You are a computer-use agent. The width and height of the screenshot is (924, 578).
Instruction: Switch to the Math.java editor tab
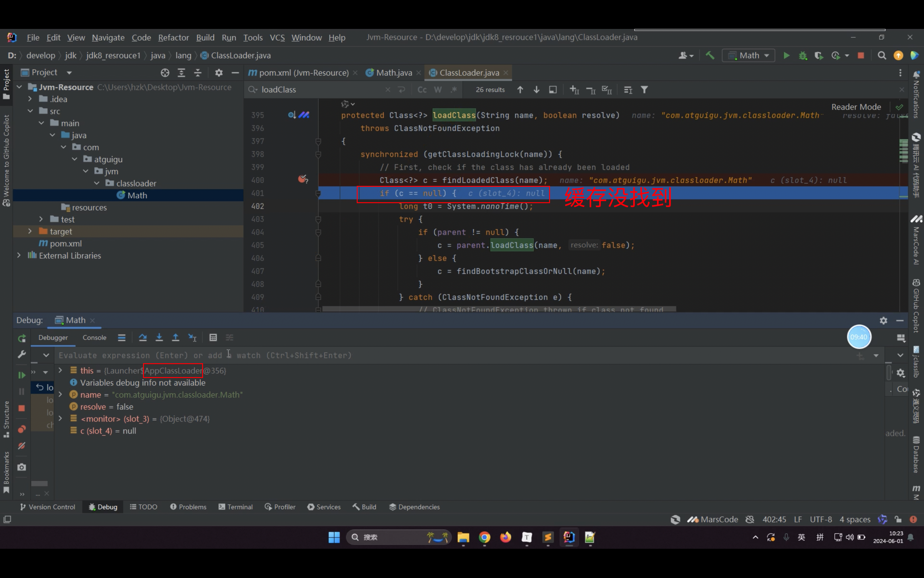393,73
